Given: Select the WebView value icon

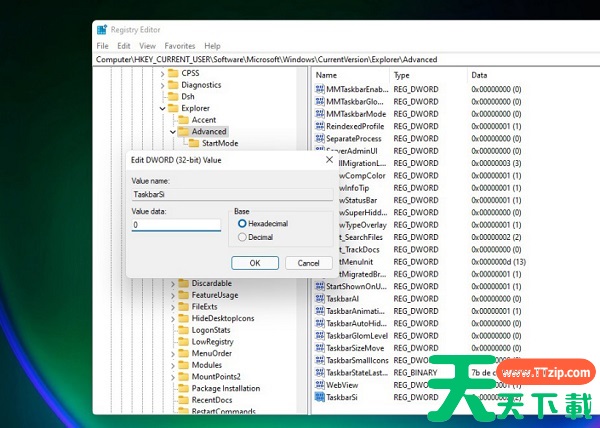Looking at the screenshot, I should [x=320, y=385].
